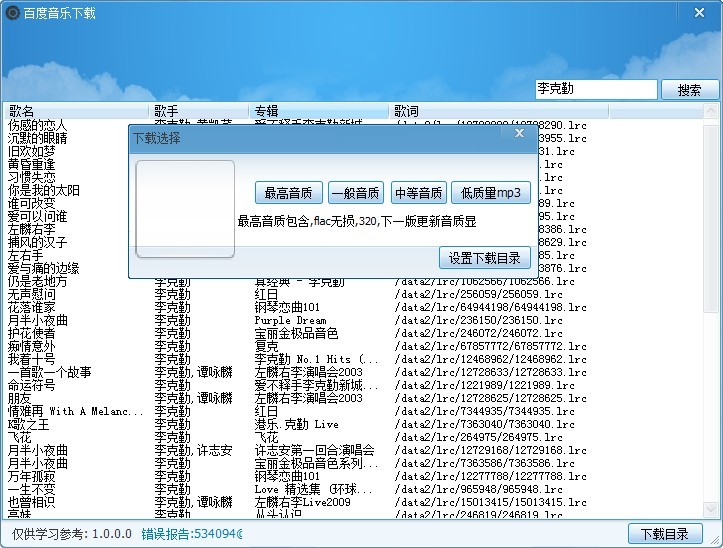This screenshot has width=723, height=548.
Task: Select the song 爱可以问谁
Action: pos(37,216)
